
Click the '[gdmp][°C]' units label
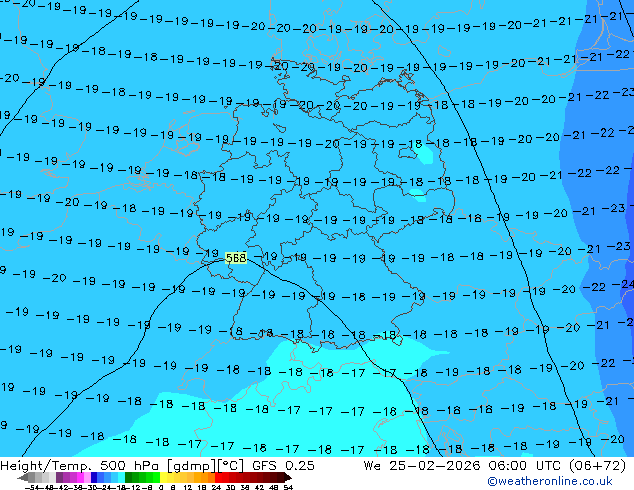[205, 466]
